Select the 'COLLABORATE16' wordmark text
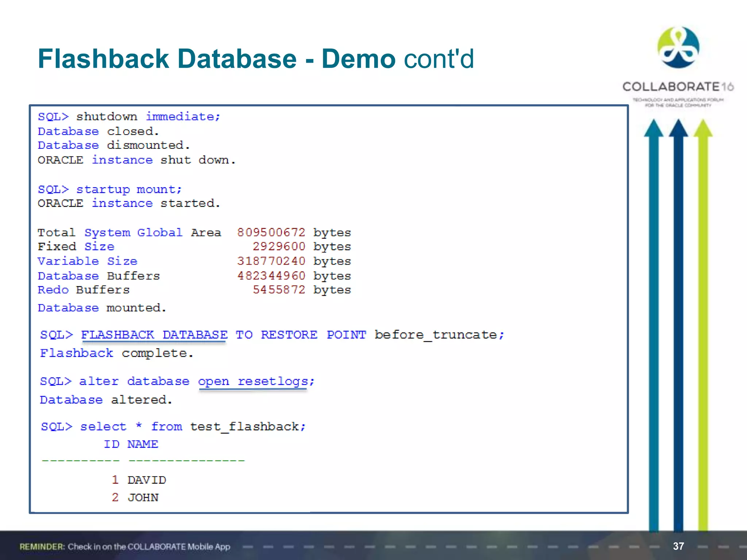Image resolution: width=747 pixels, height=560 pixels. point(678,87)
